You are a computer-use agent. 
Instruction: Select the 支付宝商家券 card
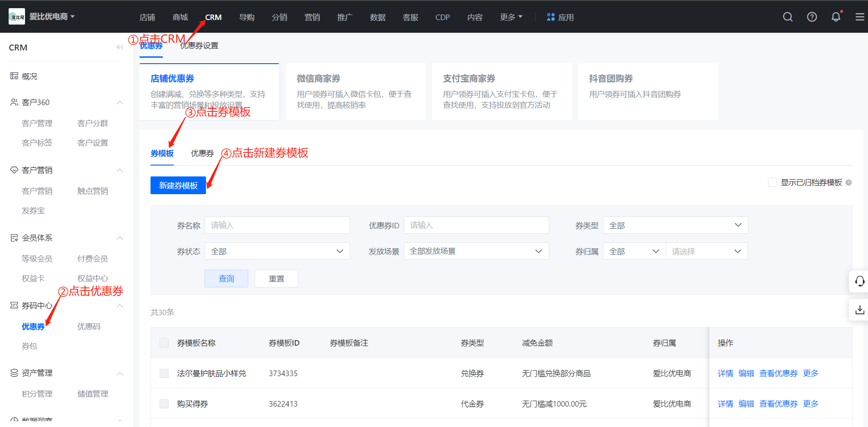pos(502,91)
